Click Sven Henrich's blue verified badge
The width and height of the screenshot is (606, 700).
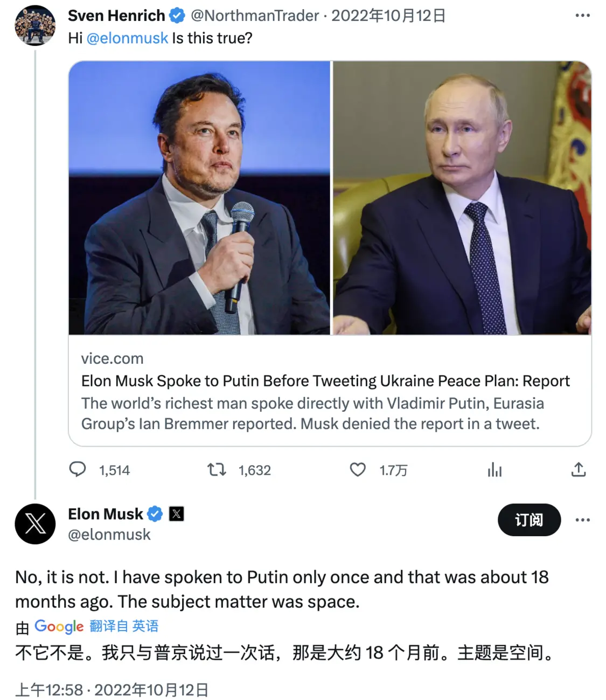177,16
